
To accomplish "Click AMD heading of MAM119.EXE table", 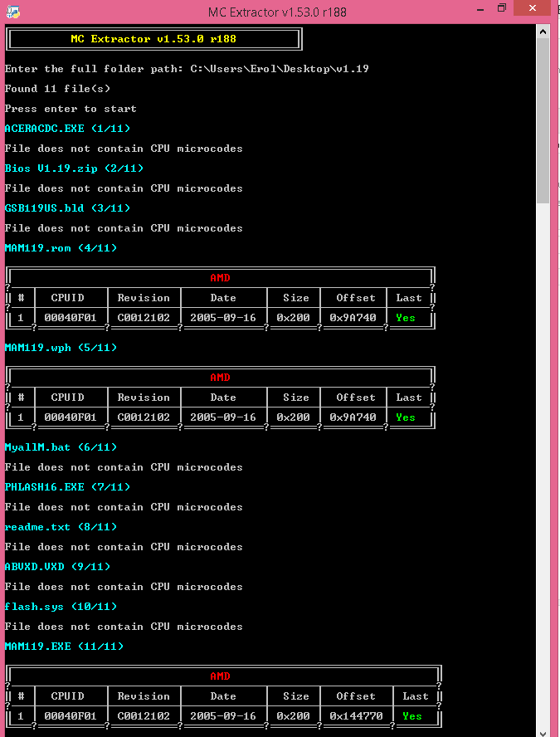I will (220, 676).
